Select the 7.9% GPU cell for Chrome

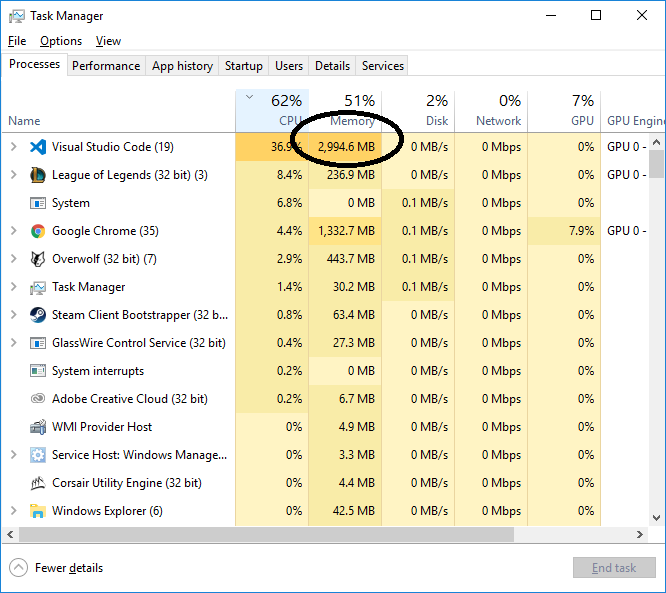(x=564, y=231)
